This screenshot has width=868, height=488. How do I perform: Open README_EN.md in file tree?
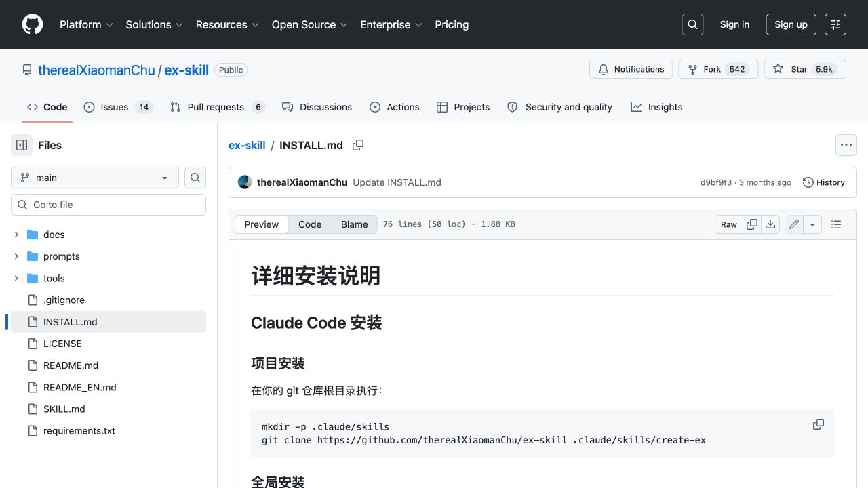click(80, 387)
